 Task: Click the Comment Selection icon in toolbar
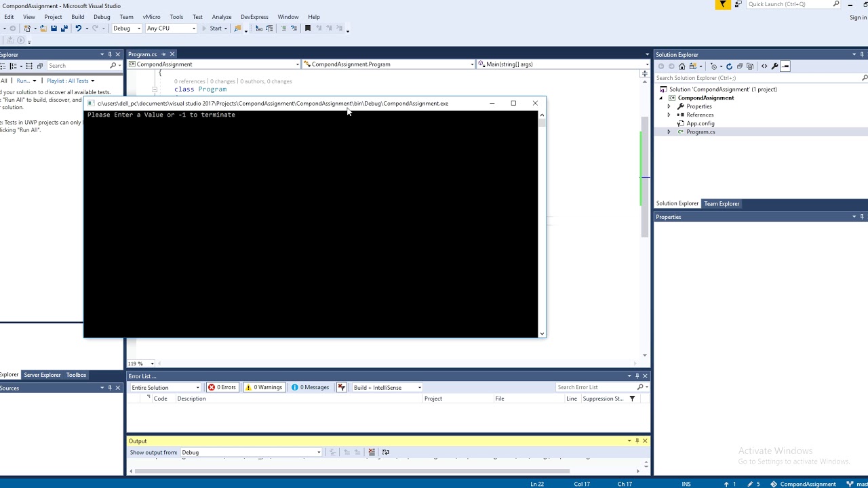[x=284, y=28]
